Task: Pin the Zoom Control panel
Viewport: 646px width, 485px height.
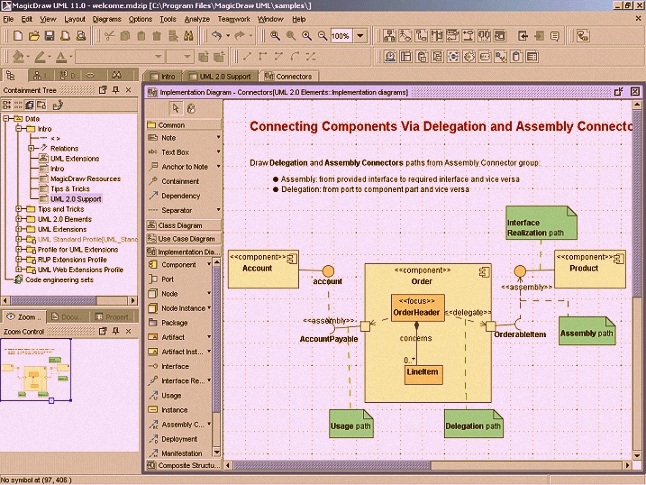Action: [x=116, y=331]
